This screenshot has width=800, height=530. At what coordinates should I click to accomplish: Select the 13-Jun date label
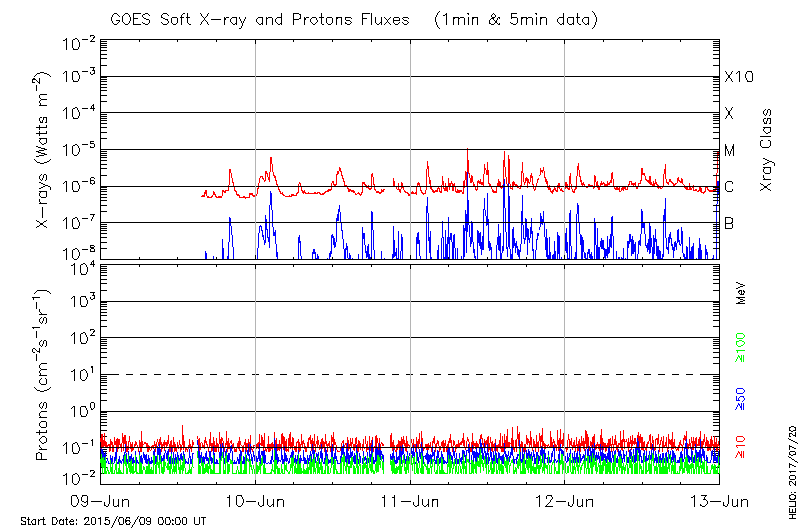click(x=719, y=501)
